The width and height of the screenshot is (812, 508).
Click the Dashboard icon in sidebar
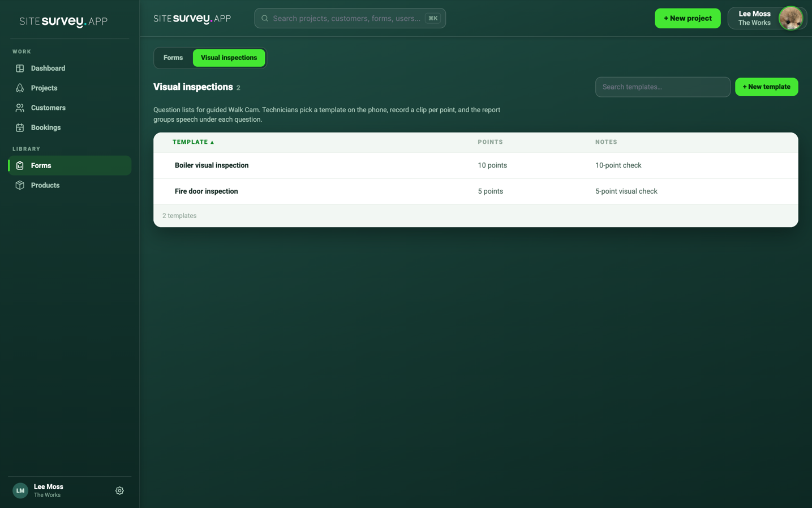[20, 69]
